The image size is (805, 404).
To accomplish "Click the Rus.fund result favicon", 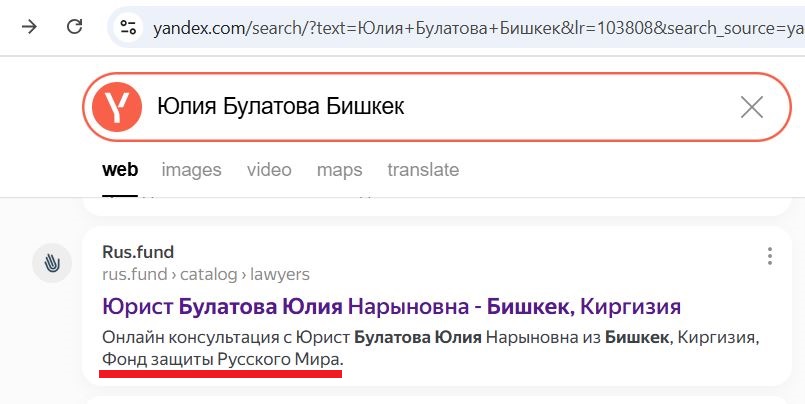I will click(x=52, y=263).
